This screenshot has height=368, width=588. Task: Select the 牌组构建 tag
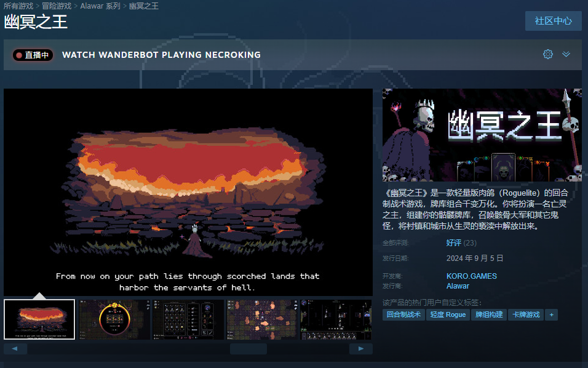(x=489, y=314)
